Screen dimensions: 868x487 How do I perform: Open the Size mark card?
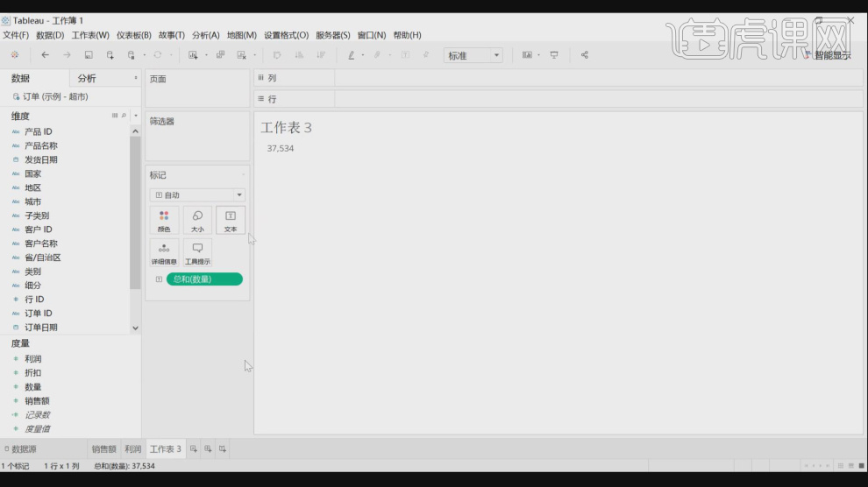coord(197,221)
